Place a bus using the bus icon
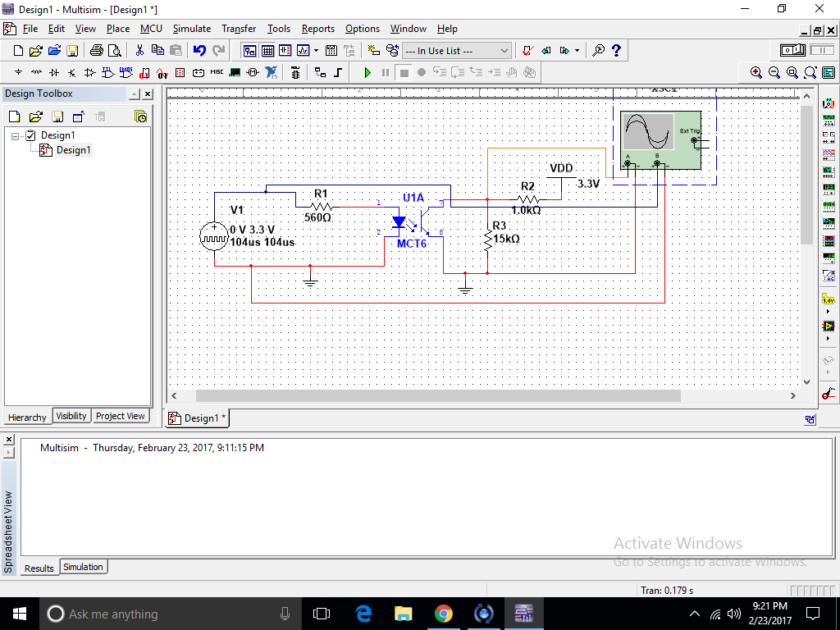 338,72
